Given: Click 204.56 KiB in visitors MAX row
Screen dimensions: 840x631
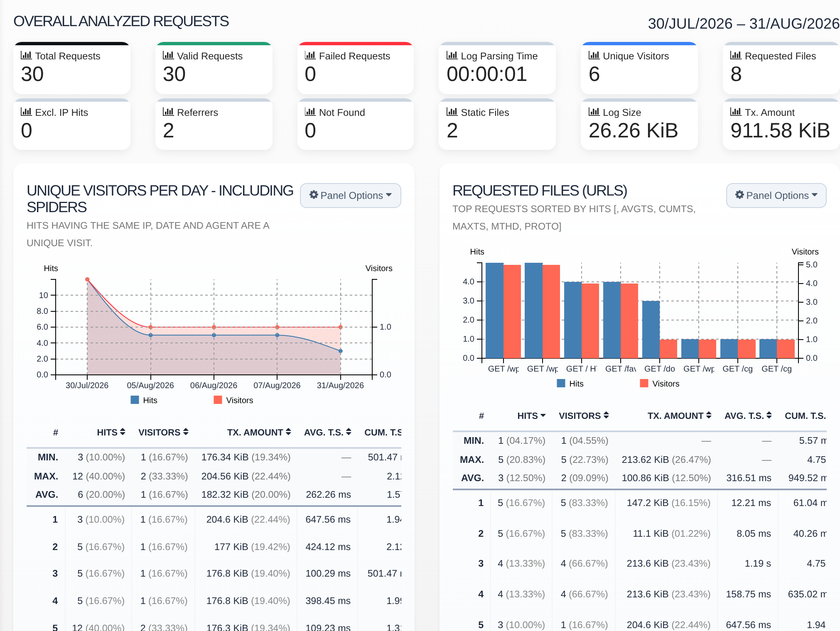Looking at the screenshot, I should [x=225, y=476].
